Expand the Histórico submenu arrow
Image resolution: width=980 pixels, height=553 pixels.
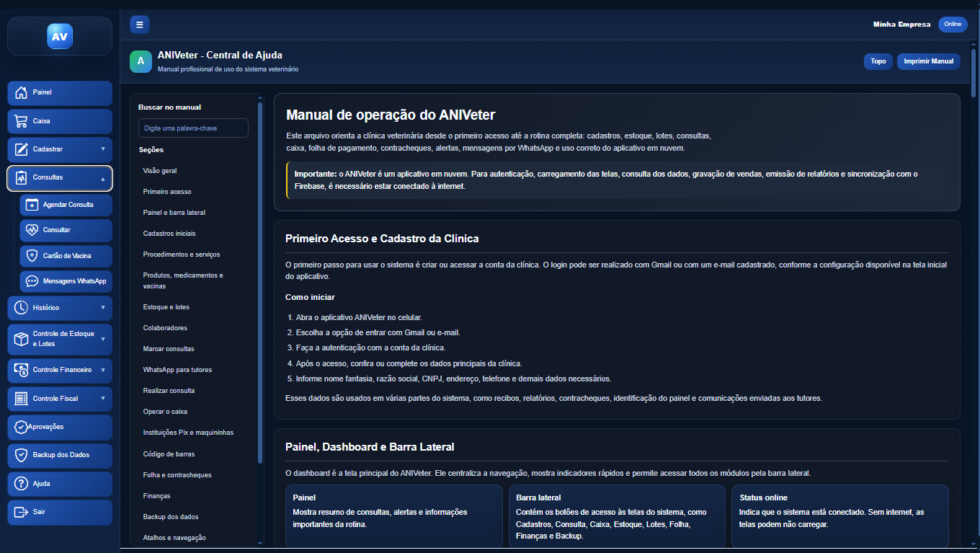pyautogui.click(x=103, y=308)
